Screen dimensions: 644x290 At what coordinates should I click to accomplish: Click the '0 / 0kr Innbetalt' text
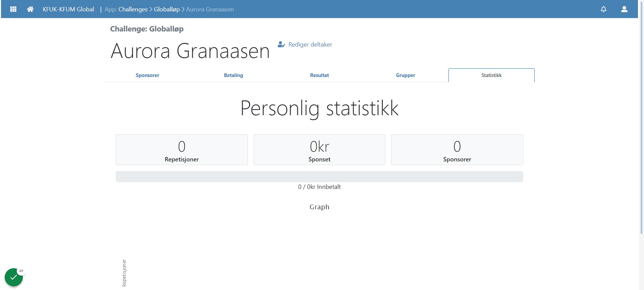(319, 187)
